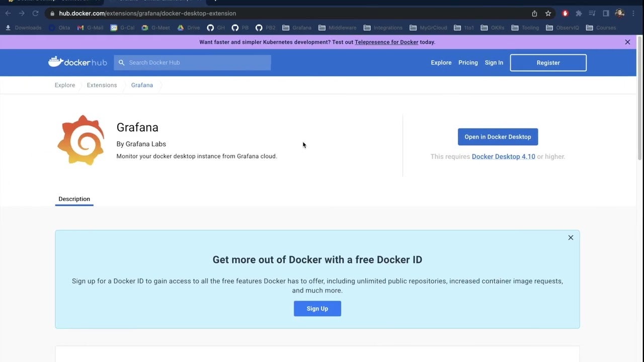This screenshot has width=644, height=362.
Task: Click the red shield extension icon
Action: (x=565, y=14)
